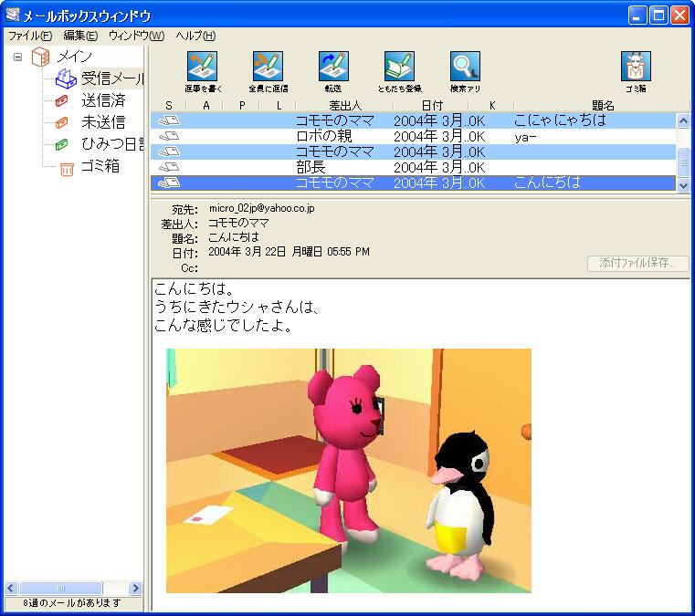Open the ファイル(F) menu
This screenshot has width=695, height=616.
pos(30,36)
